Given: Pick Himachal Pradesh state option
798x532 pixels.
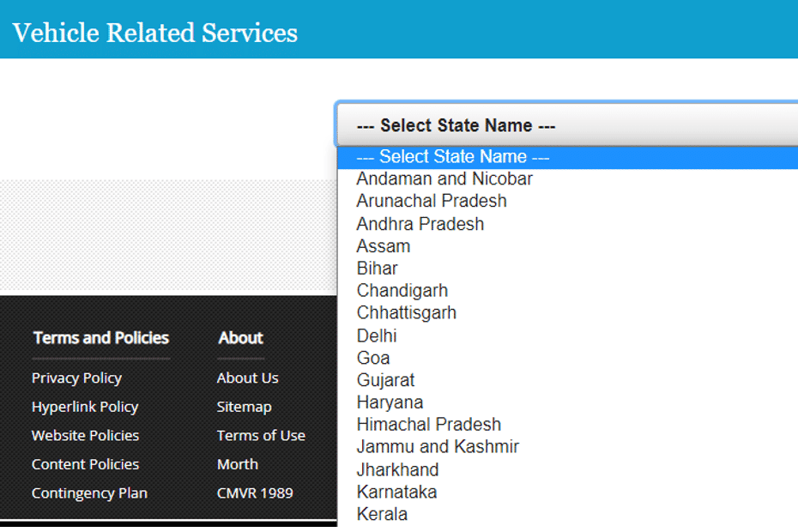Looking at the screenshot, I should (x=567, y=425).
